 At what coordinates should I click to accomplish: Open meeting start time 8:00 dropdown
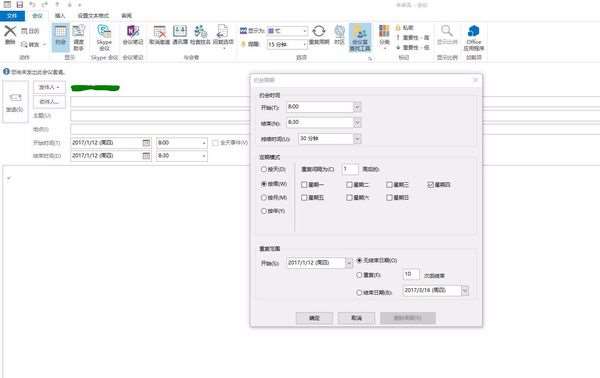[204, 143]
